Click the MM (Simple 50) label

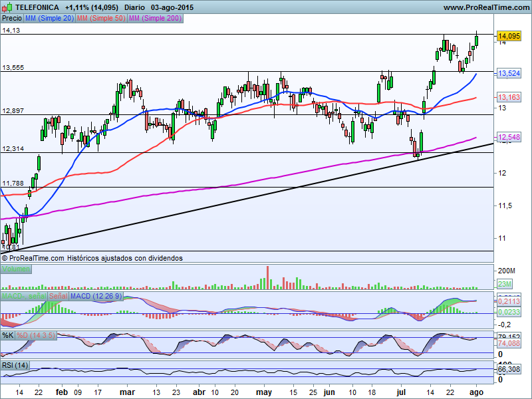pyautogui.click(x=100, y=17)
